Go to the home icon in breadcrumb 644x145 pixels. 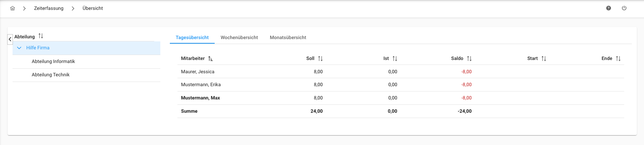[13, 8]
